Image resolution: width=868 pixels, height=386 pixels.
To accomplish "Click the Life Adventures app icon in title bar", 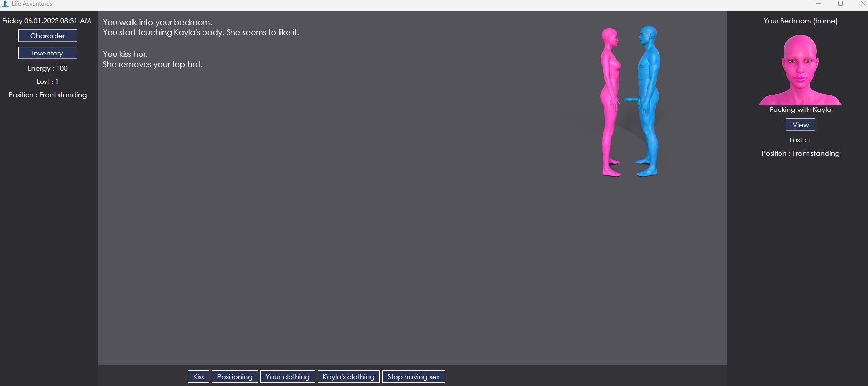I will (5, 4).
